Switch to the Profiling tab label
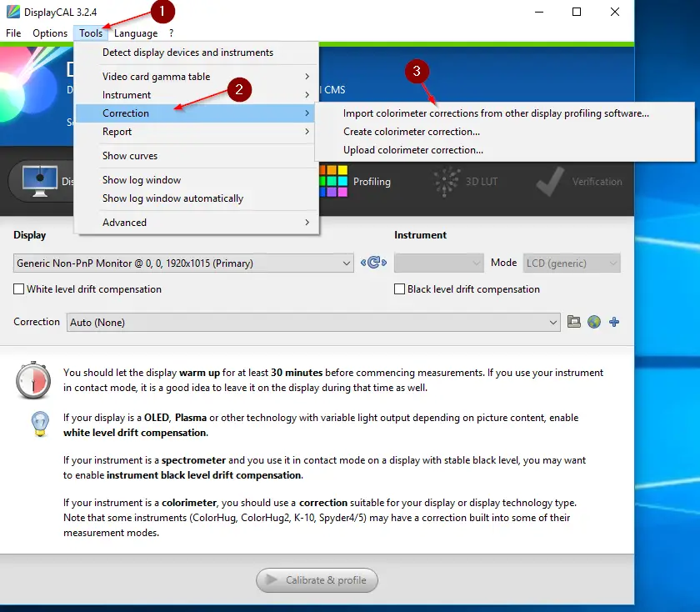This screenshot has width=700, height=612. (x=372, y=182)
